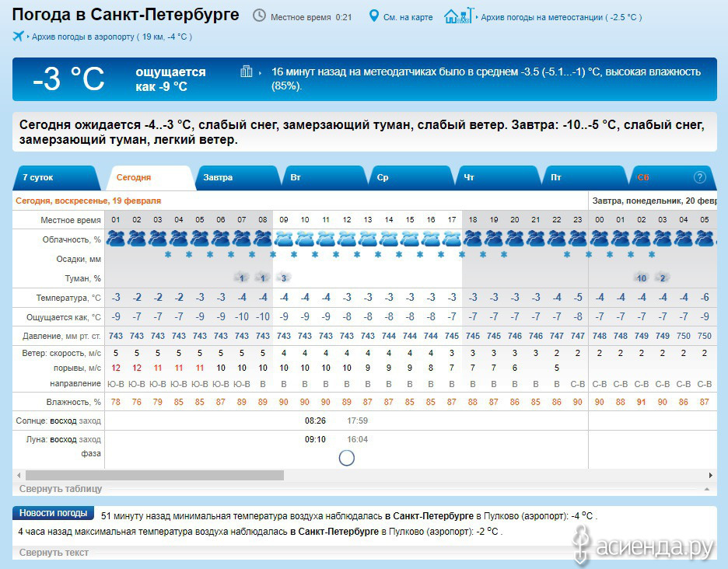This screenshot has width=728, height=569.
Task: Click the fog icon showing 3 percent
Action: point(284,278)
